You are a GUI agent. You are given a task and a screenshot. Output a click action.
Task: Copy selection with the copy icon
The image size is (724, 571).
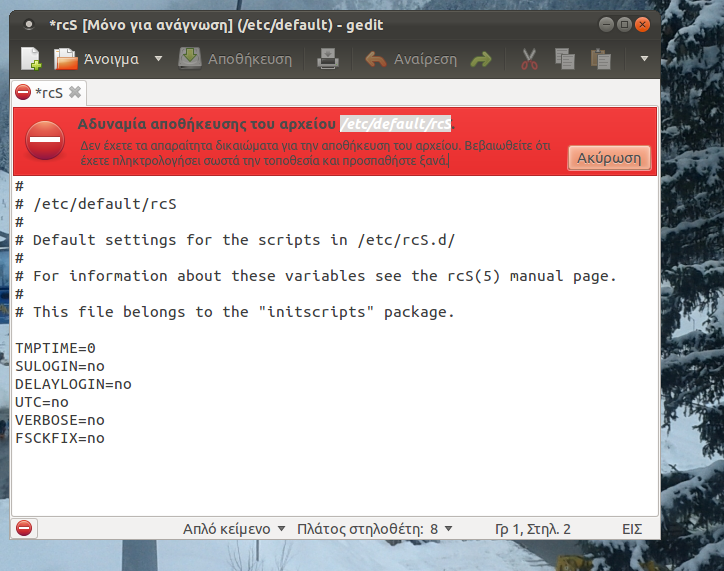click(x=564, y=59)
